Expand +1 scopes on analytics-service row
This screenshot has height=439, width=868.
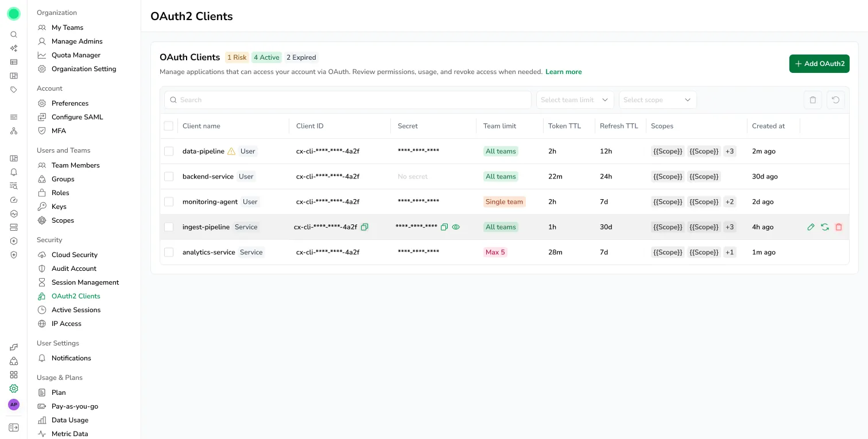pos(729,252)
